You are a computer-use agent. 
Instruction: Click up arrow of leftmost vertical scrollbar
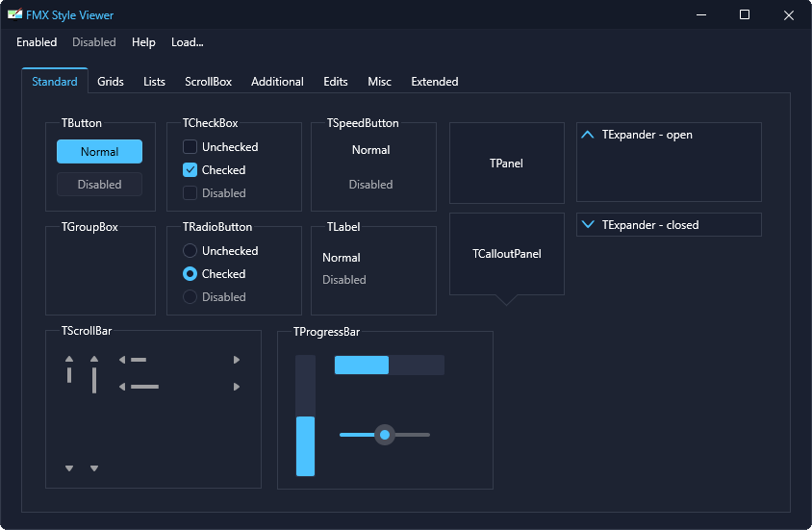(69, 359)
